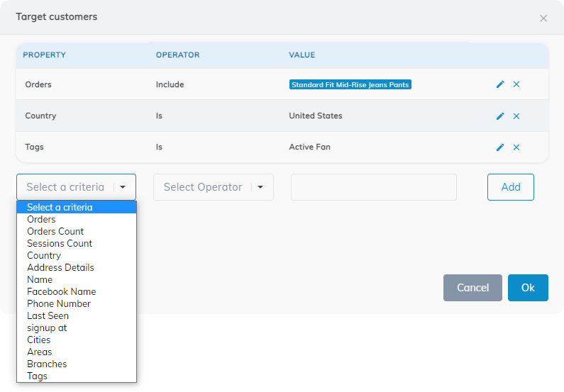Edit the Country filter row
This screenshot has height=392, width=564.
click(x=500, y=116)
